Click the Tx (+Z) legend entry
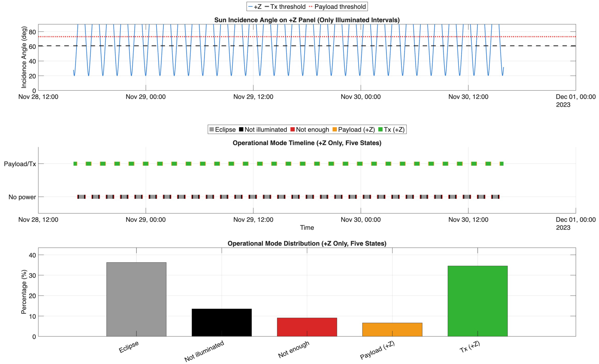This screenshot has height=364, width=599. pyautogui.click(x=392, y=129)
